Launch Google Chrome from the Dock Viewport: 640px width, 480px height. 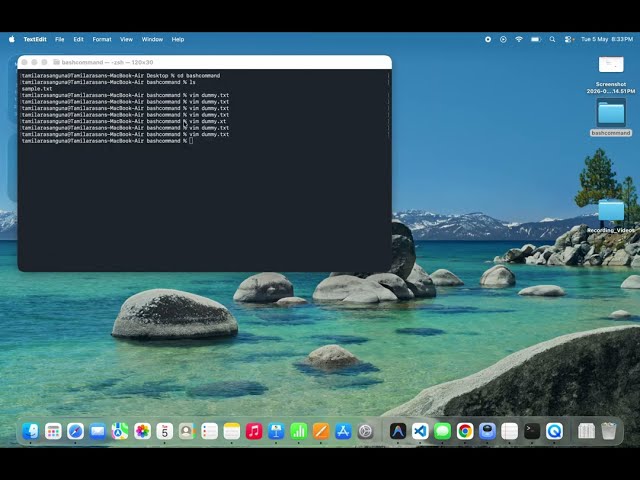point(465,431)
